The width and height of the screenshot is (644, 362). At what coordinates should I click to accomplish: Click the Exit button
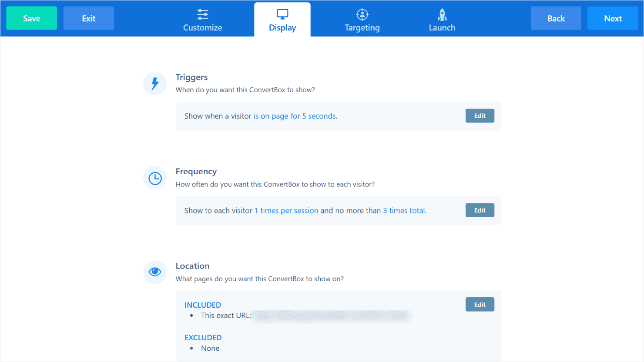(89, 18)
